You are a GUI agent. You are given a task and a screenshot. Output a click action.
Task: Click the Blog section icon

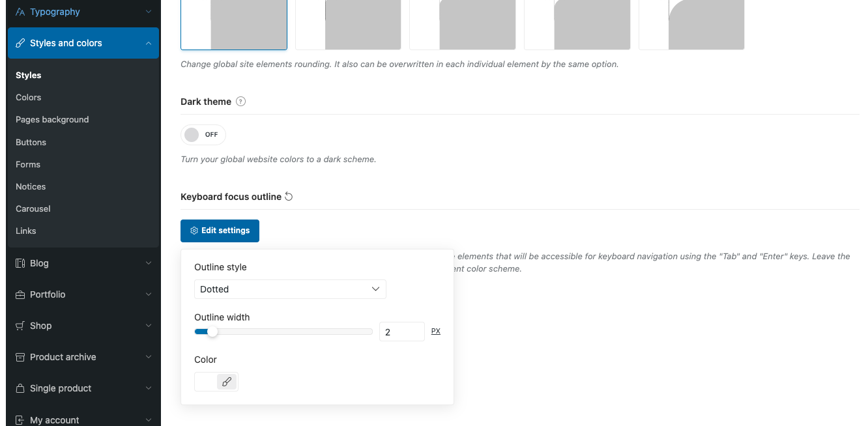point(20,263)
